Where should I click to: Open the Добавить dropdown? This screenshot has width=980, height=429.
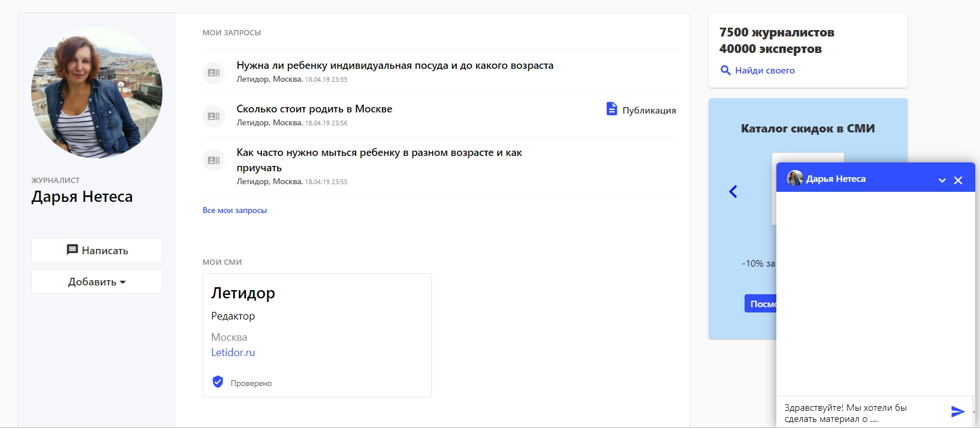(97, 282)
